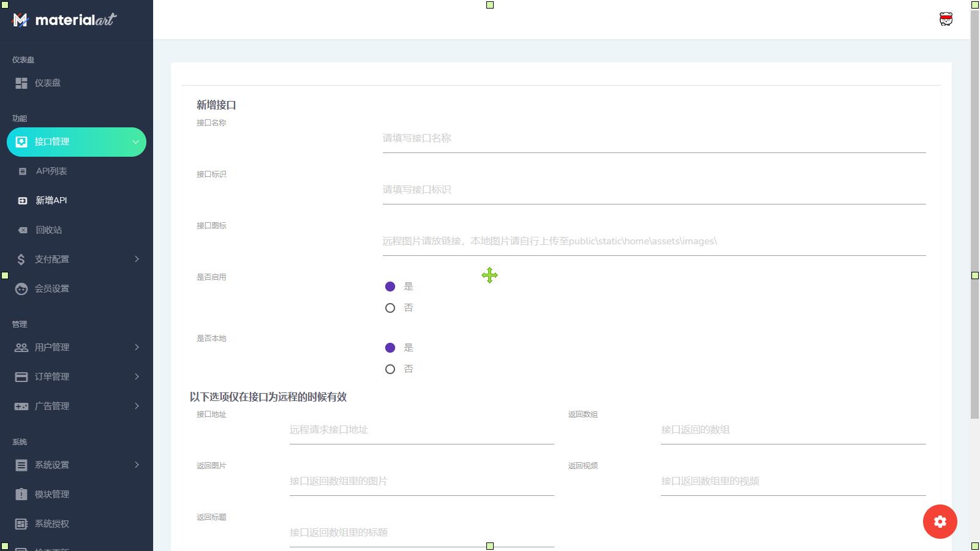980x551 pixels.
Task: Expand the 用户管理 submenu
Action: [137, 348]
